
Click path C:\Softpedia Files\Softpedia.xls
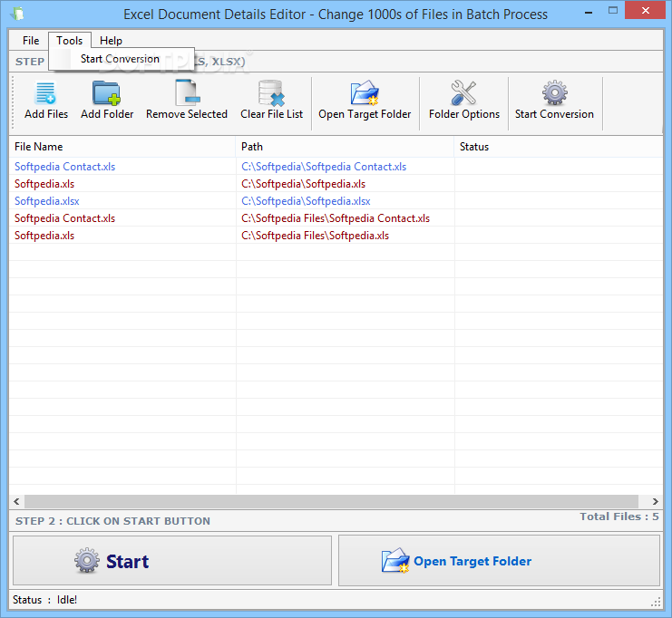tap(315, 235)
